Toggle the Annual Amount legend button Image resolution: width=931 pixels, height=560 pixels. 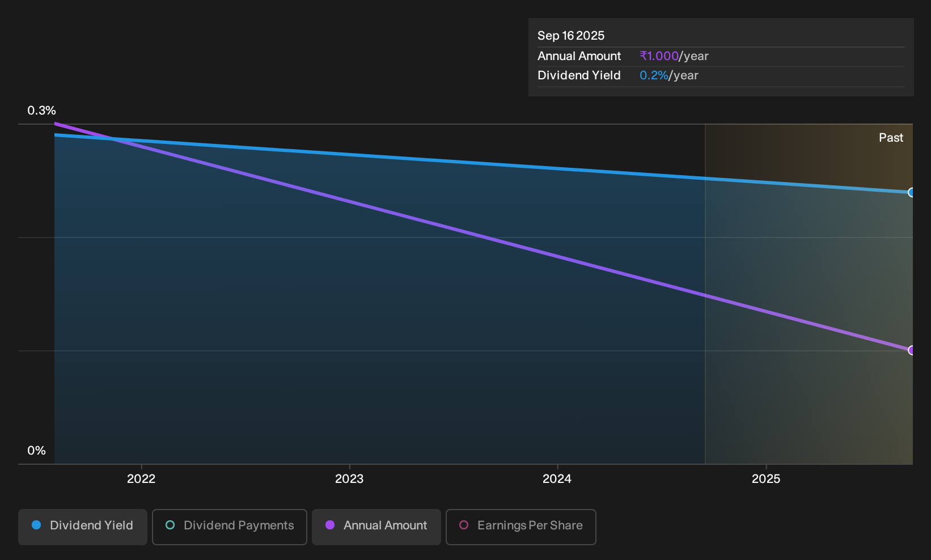376,527
